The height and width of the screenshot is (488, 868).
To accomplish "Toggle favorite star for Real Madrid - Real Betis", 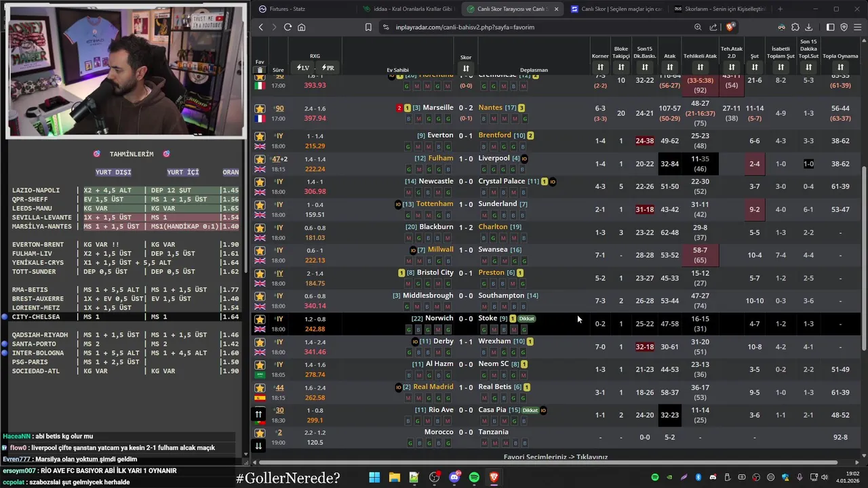I will point(260,388).
